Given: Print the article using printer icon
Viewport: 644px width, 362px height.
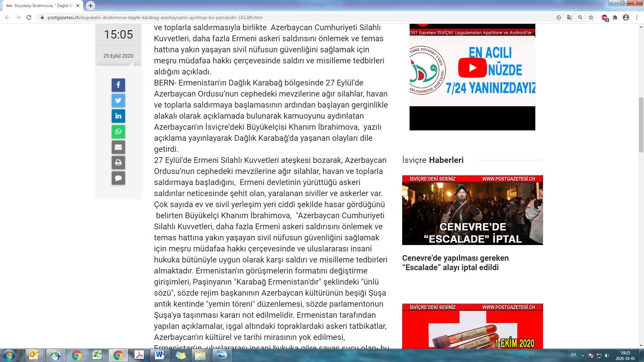Looking at the screenshot, I should [x=118, y=163].
